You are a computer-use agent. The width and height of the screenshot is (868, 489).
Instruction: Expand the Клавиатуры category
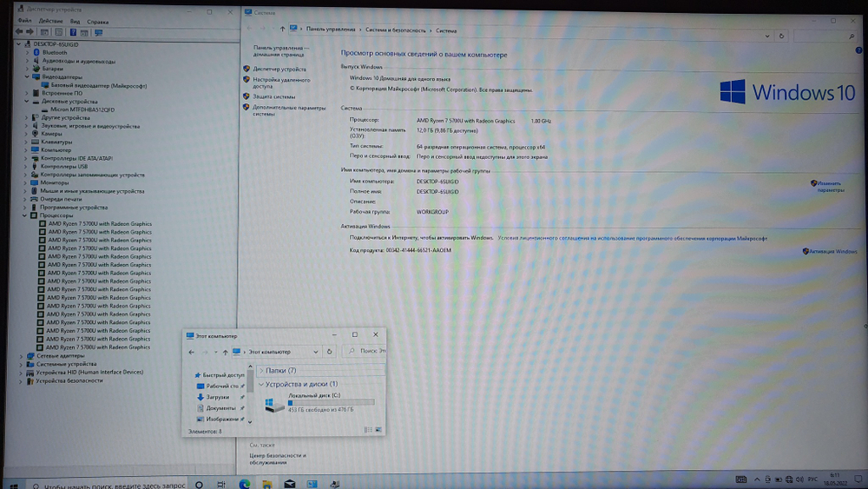pyautogui.click(x=25, y=142)
